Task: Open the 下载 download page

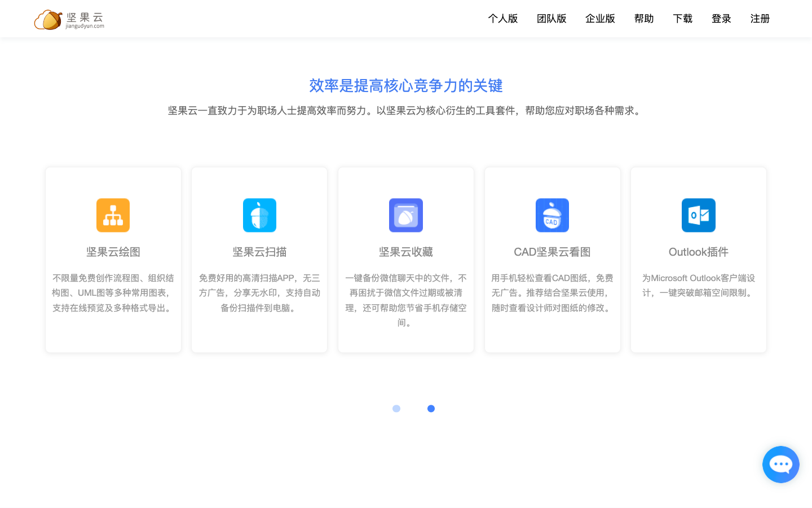Action: 682,19
